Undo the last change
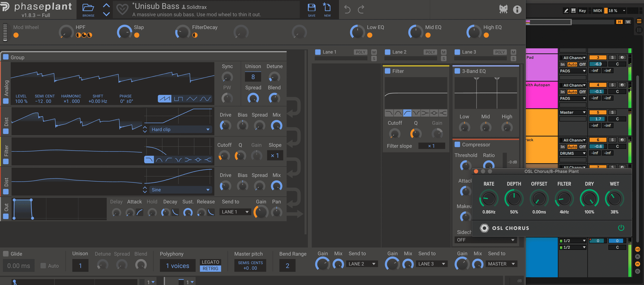 [x=347, y=9]
